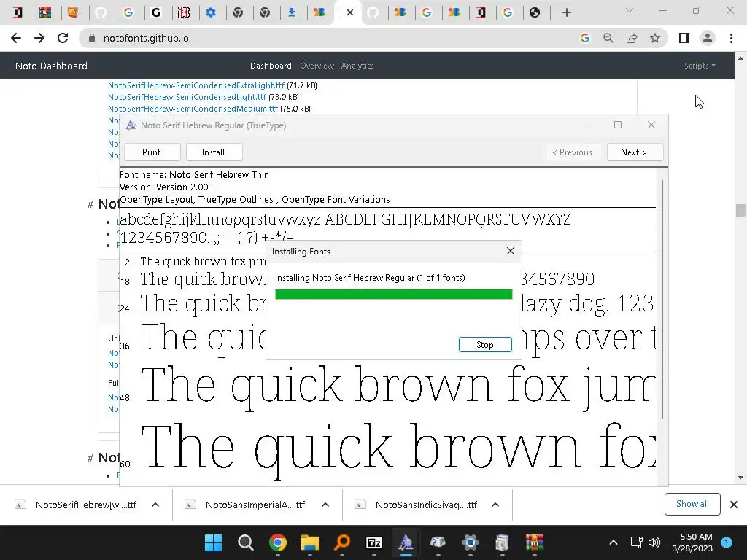Select Analytics in Noto navbar
This screenshot has height=560, width=747.
[357, 66]
